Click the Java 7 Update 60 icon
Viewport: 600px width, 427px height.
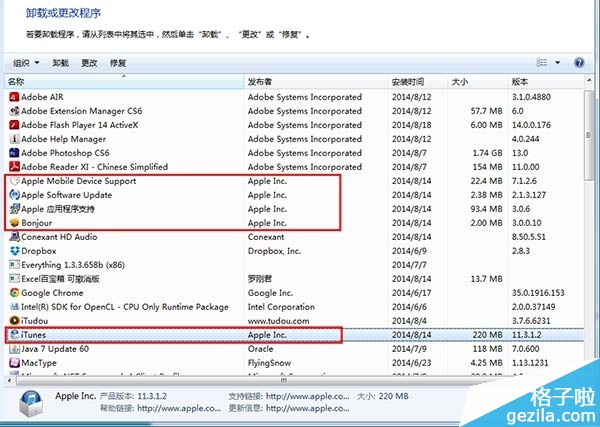pyautogui.click(x=14, y=349)
